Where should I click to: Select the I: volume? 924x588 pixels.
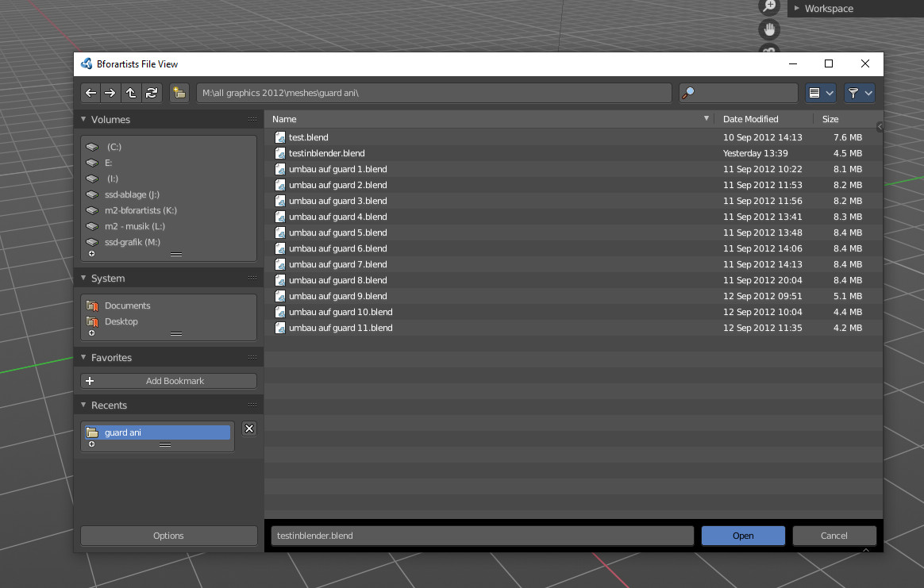click(x=168, y=179)
